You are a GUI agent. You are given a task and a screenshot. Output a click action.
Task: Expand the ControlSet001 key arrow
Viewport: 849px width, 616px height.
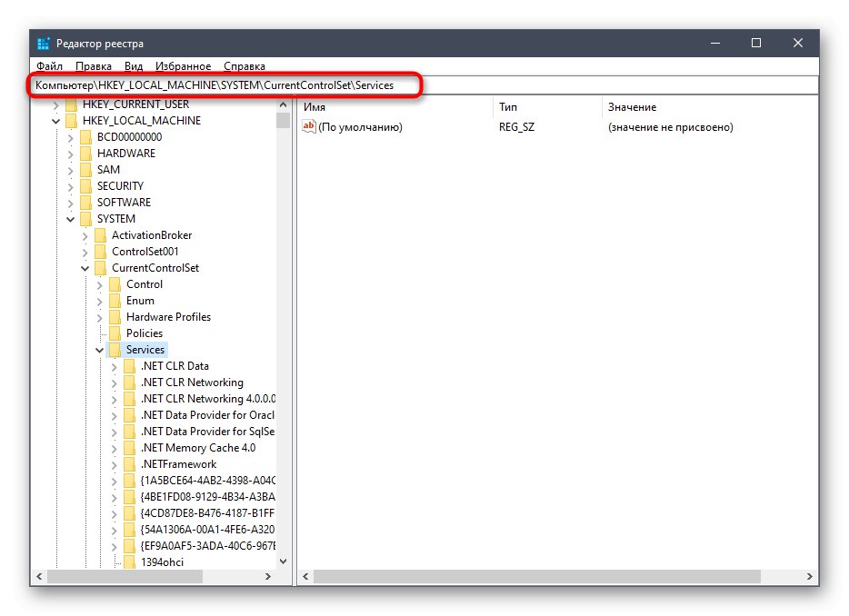(85, 253)
